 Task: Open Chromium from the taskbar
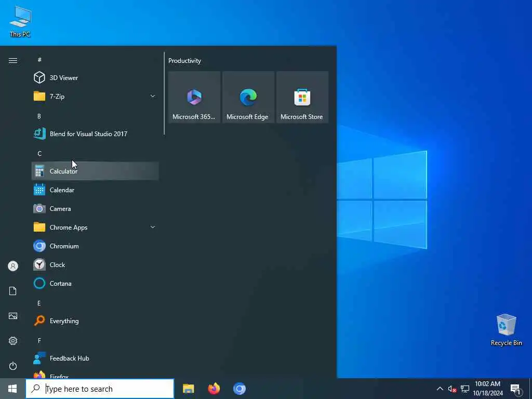click(239, 389)
